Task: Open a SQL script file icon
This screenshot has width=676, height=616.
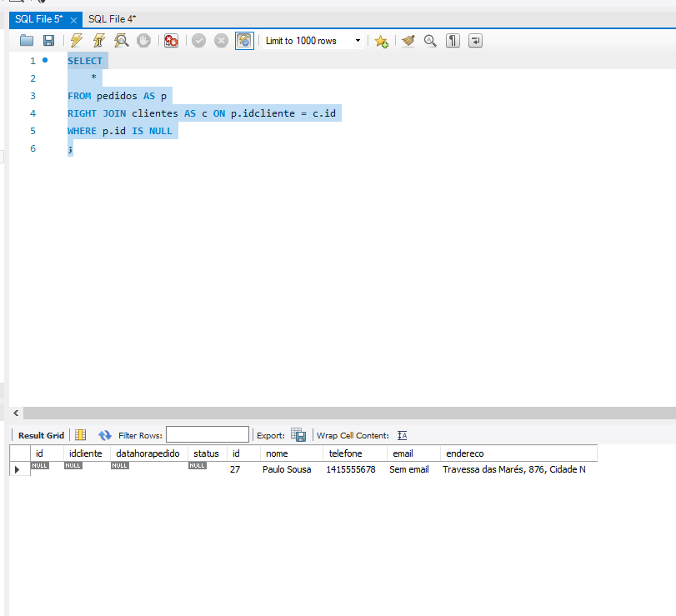Action: [27, 41]
